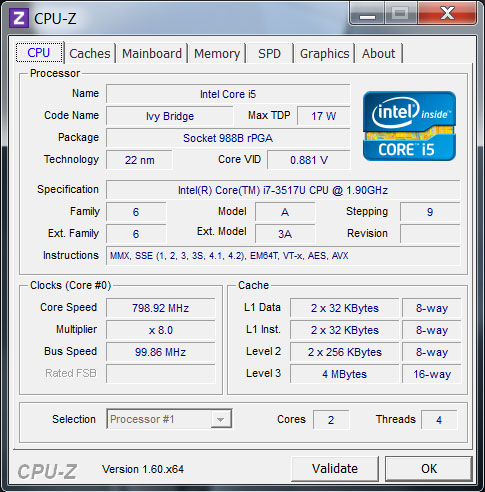Select the CPU tab

(39, 52)
